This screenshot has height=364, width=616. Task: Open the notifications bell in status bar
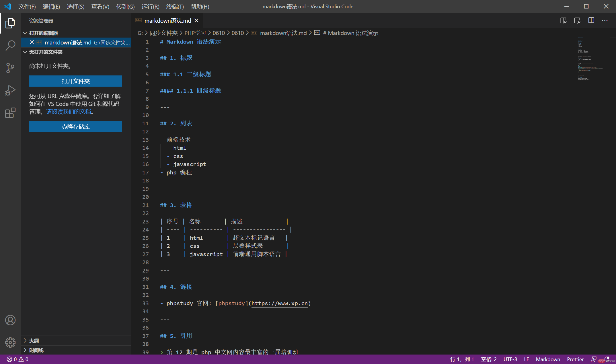pyautogui.click(x=607, y=359)
